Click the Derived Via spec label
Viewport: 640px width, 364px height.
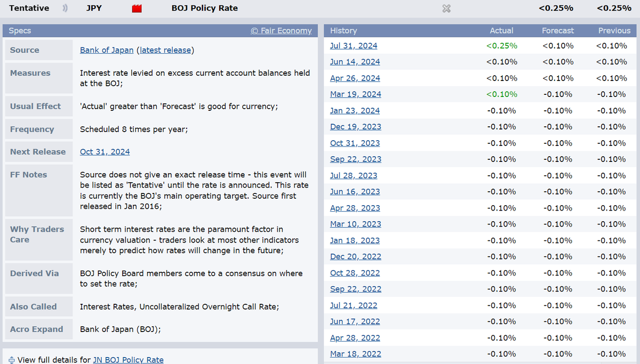coord(35,273)
